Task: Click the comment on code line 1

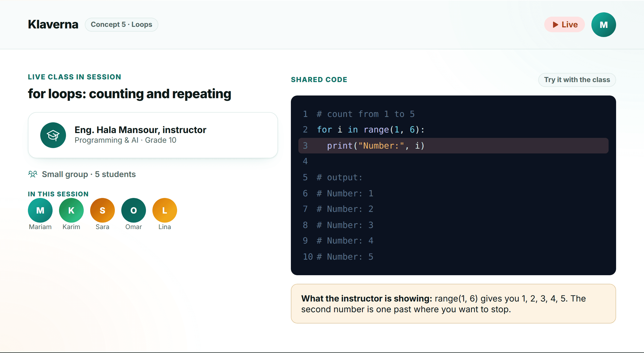Action: pyautogui.click(x=365, y=114)
